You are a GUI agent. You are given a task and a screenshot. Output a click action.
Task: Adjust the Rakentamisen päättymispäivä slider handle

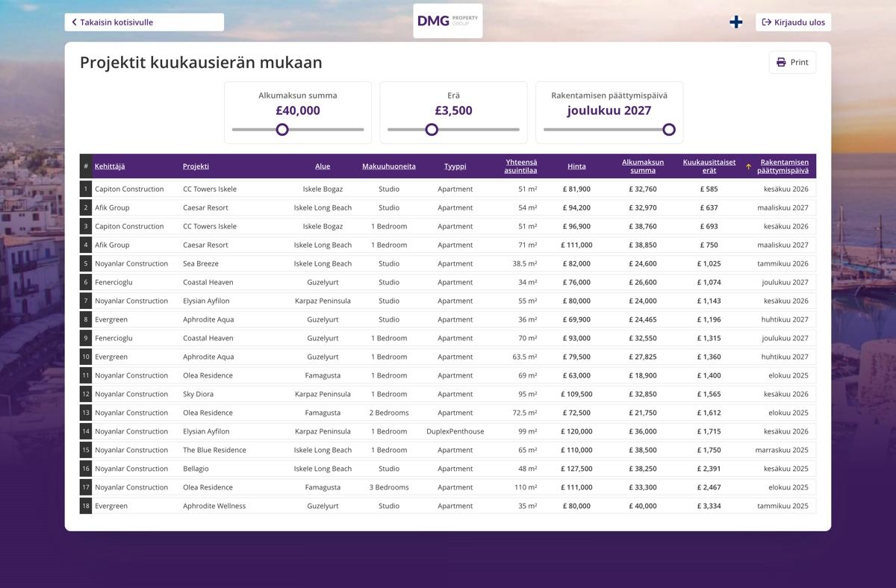[x=669, y=129]
